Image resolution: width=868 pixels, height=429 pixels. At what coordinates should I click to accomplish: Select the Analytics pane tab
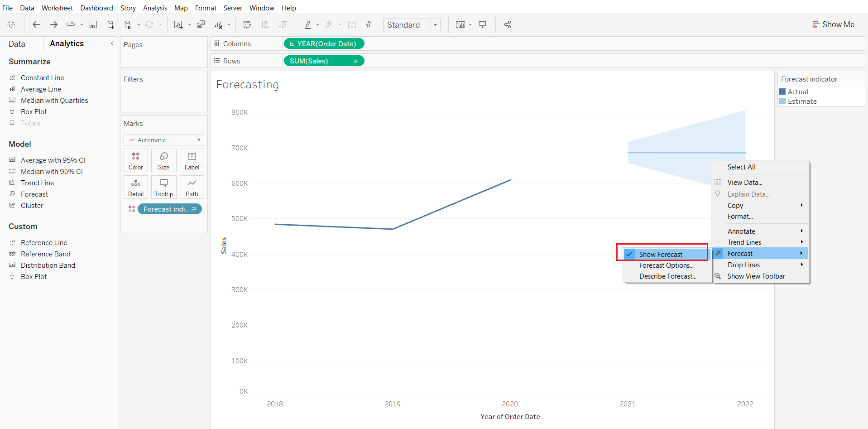point(67,43)
